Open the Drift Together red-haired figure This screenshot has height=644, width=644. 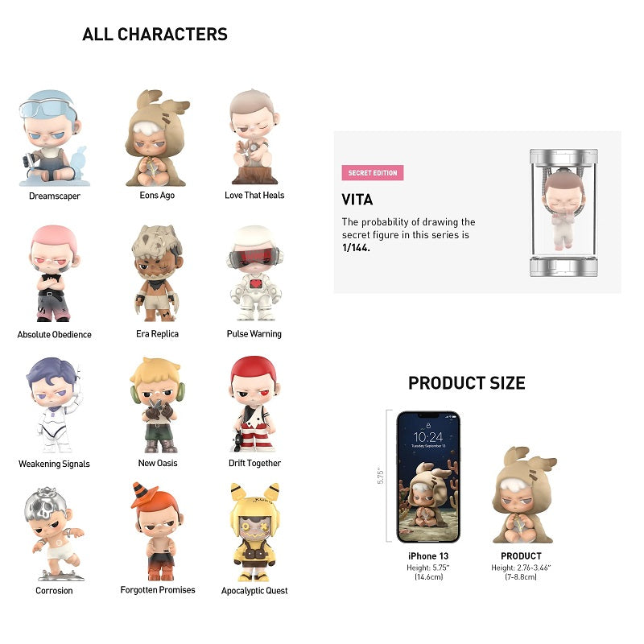(254, 404)
